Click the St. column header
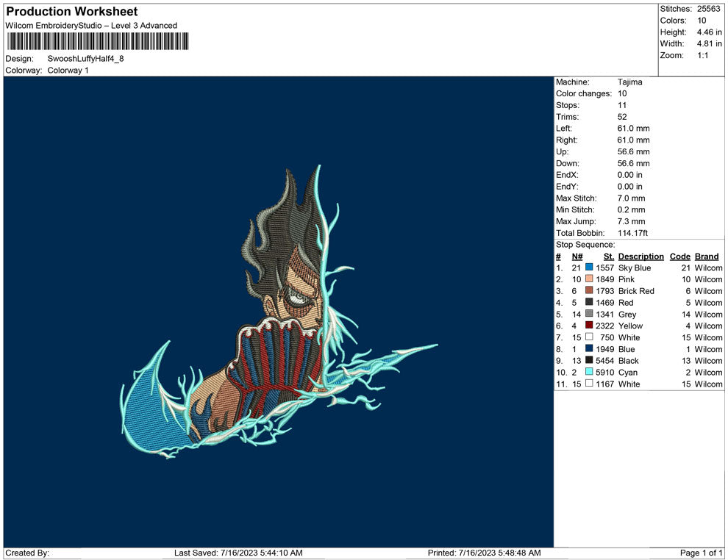Image resolution: width=728 pixels, height=560 pixels. pos(608,256)
